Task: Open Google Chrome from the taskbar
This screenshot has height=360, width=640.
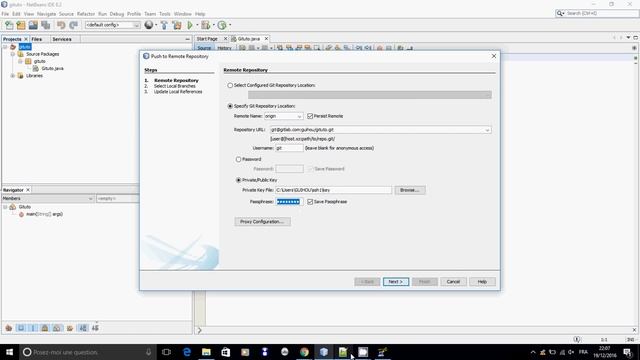Action: [x=304, y=352]
